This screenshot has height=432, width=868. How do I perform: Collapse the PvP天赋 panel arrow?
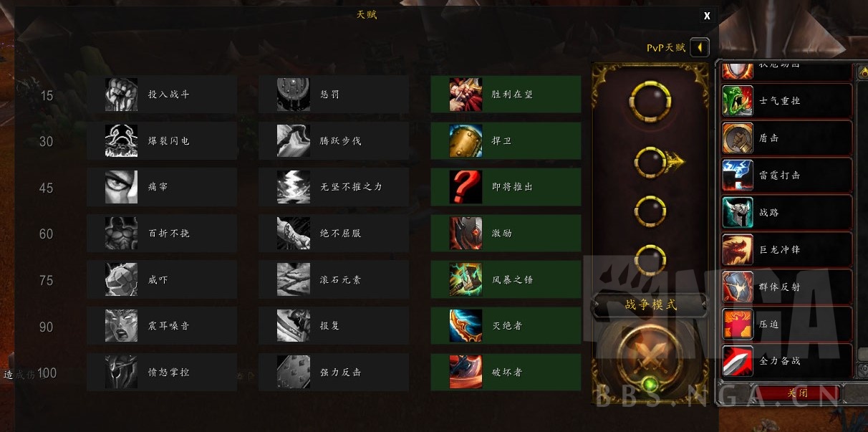pyautogui.click(x=700, y=48)
